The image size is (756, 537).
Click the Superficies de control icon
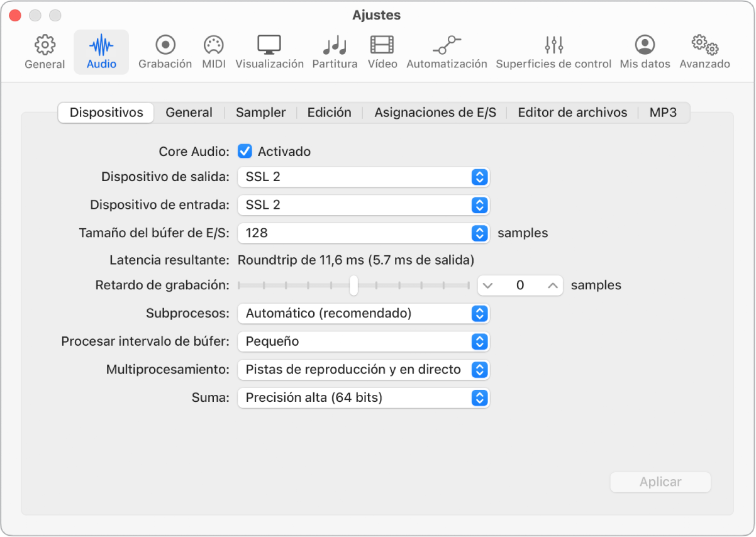tap(553, 50)
